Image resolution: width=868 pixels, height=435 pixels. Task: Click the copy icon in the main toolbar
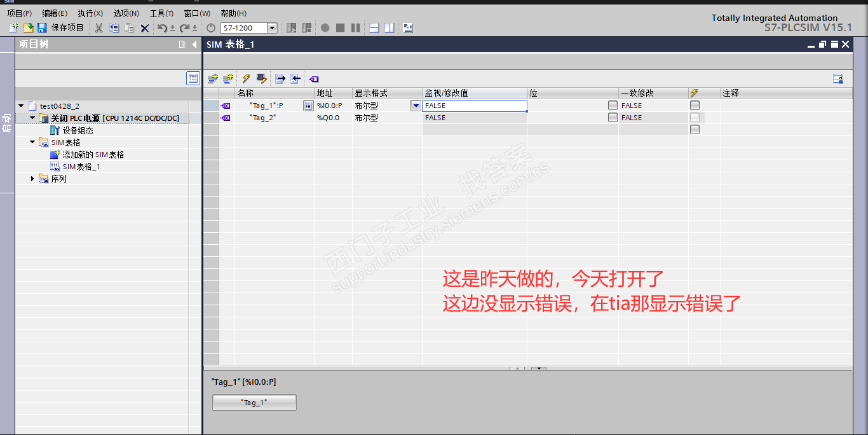pos(114,28)
